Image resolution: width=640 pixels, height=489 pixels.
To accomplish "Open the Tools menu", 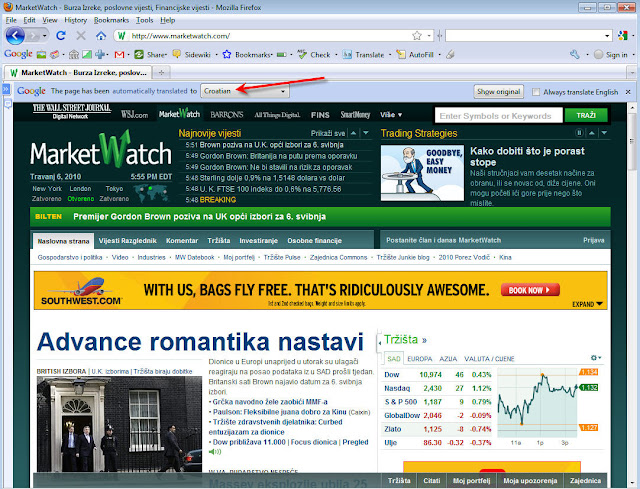I will pos(144,20).
